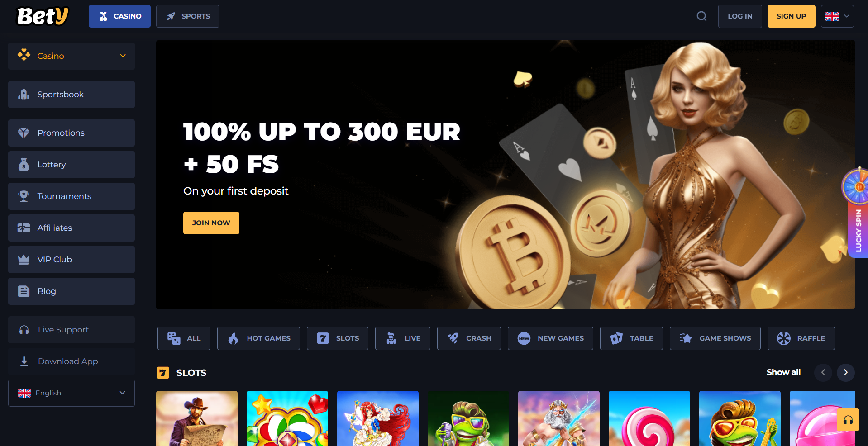Open Live Support in sidebar
This screenshot has height=446, width=868.
[72, 330]
